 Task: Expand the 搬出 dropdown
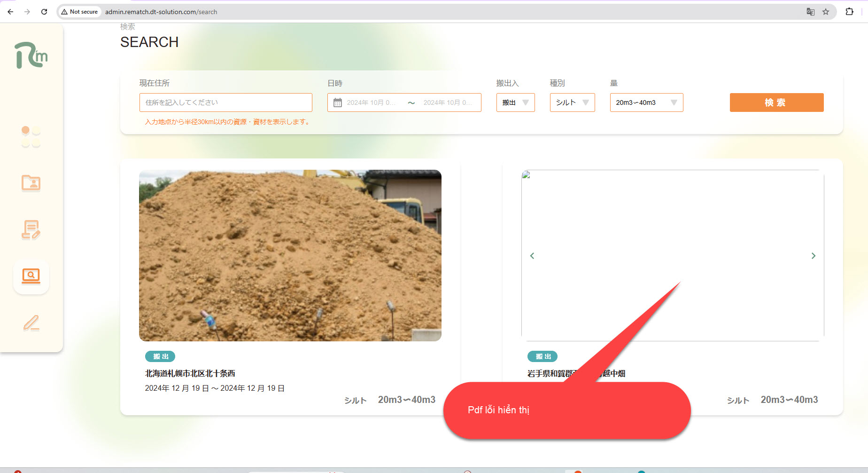[x=515, y=102]
